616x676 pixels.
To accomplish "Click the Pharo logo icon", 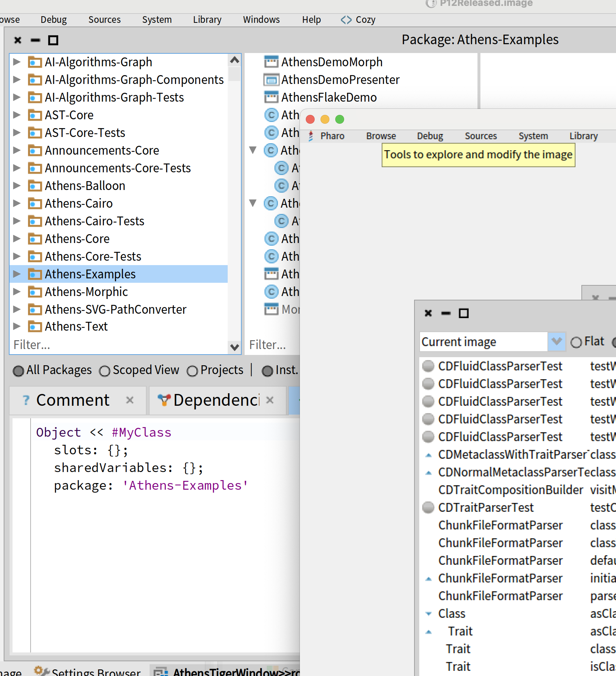I will [x=311, y=136].
